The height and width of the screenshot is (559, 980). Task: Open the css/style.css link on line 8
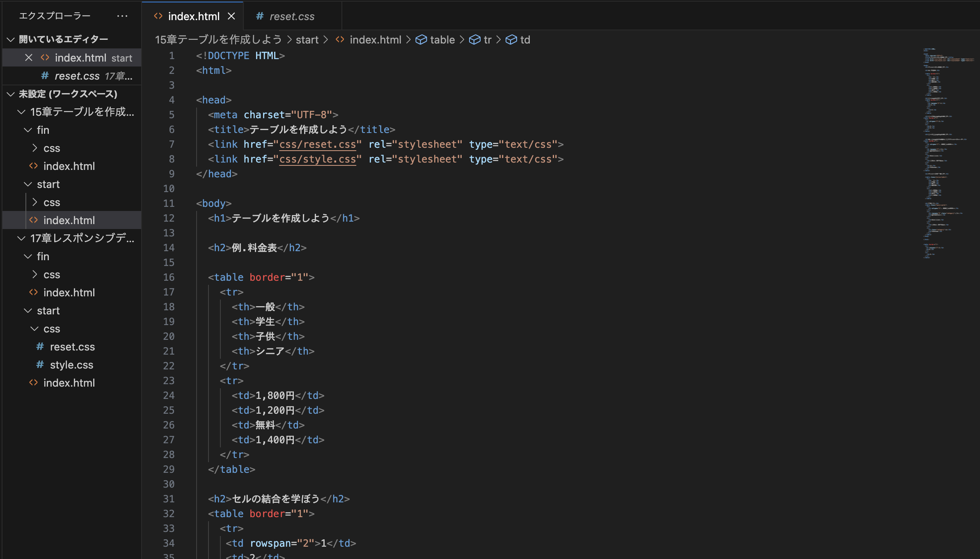[318, 159]
